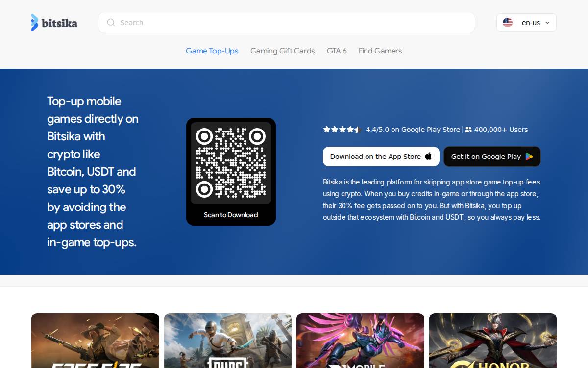Click Get it on Google Play button
Screen dimensions: 588x368
click(x=492, y=157)
